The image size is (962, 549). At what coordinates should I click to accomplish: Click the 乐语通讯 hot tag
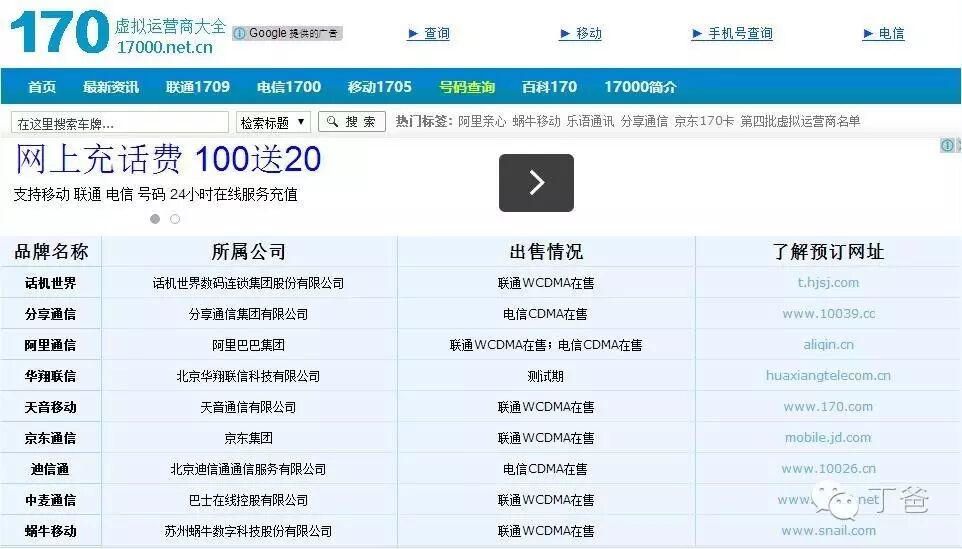tap(590, 121)
